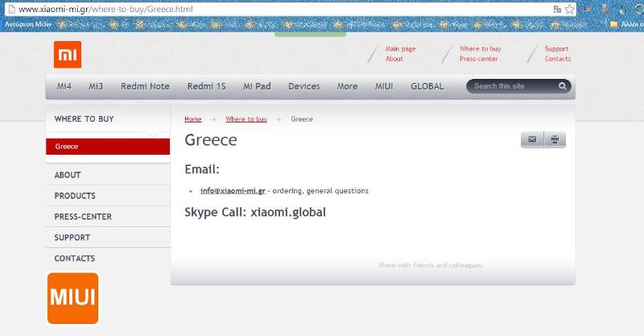Screen dimensions: 644x336
Task: Click the envelope email page icon
Action: pos(532,139)
